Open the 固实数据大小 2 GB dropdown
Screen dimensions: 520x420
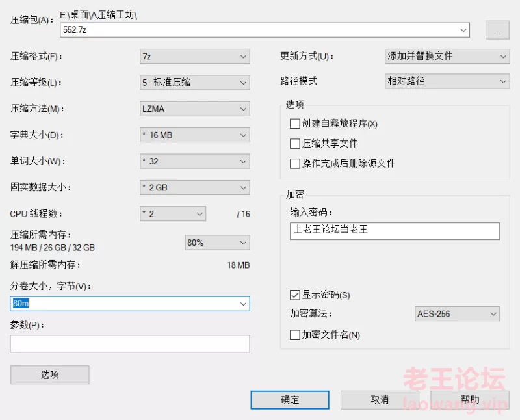click(194, 187)
